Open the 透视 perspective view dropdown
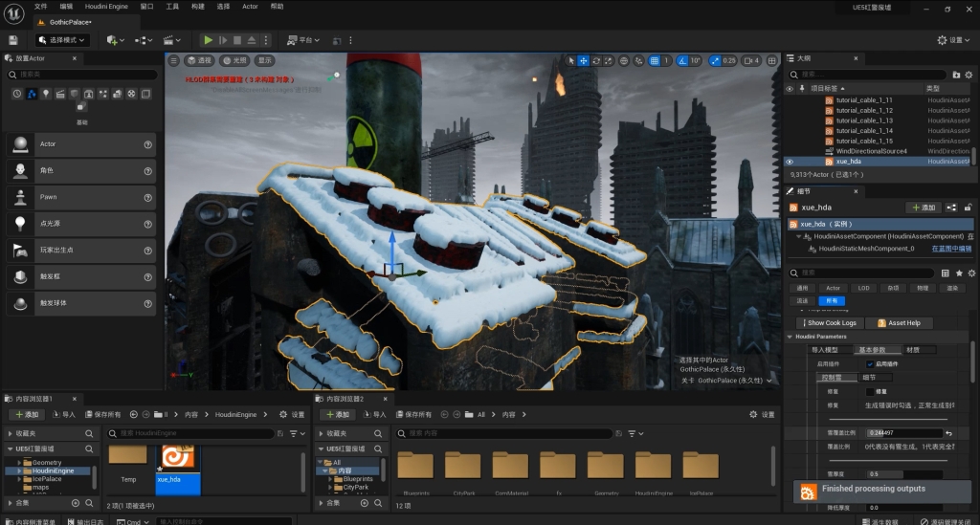Screen dimensions: 980x525 [199, 60]
